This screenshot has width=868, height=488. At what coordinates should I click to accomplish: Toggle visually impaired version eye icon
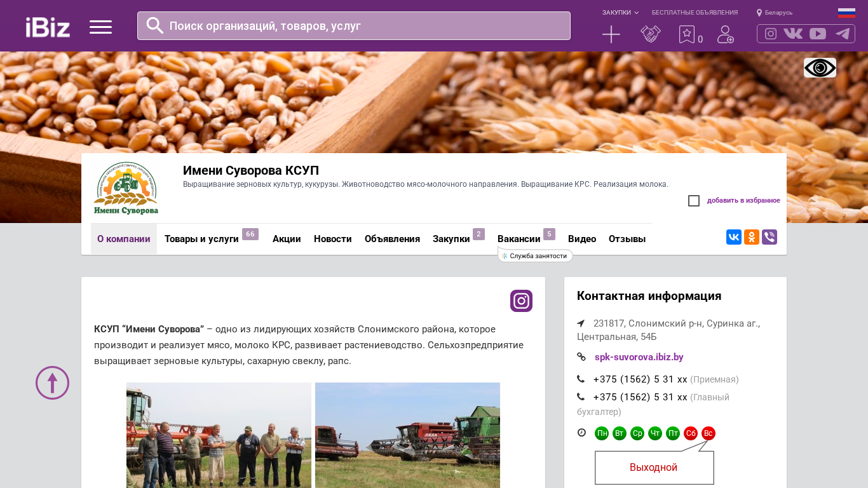click(x=820, y=67)
